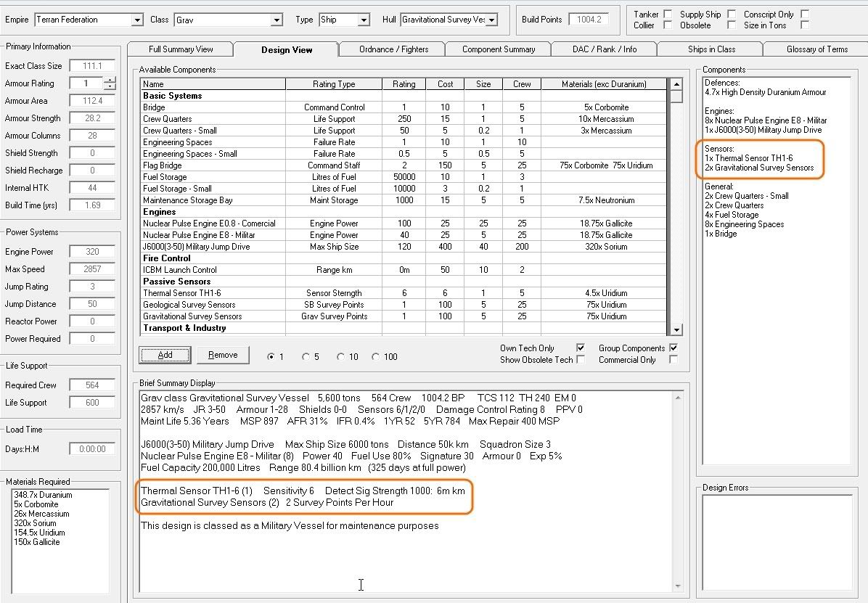Enable the Show Obsolete Tech checkbox

pyautogui.click(x=580, y=359)
